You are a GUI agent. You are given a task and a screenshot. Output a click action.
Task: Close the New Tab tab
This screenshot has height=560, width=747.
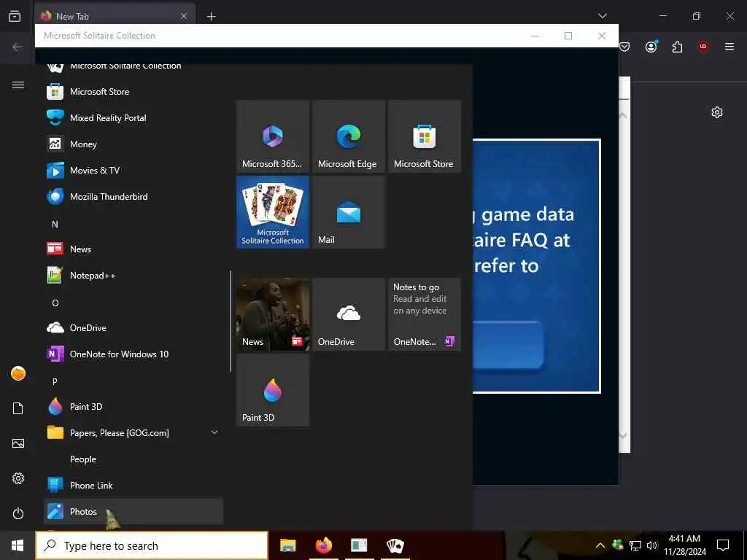(x=184, y=16)
